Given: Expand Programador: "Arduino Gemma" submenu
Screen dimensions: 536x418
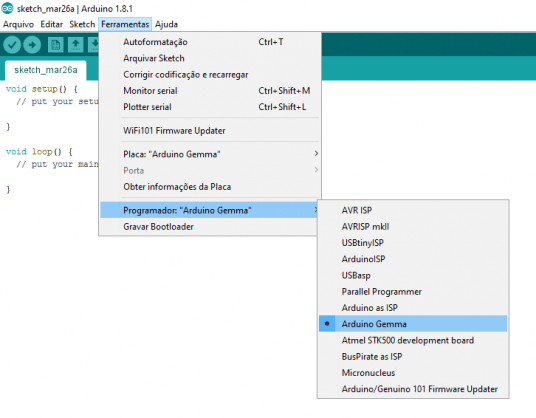Looking at the screenshot, I should [210, 210].
